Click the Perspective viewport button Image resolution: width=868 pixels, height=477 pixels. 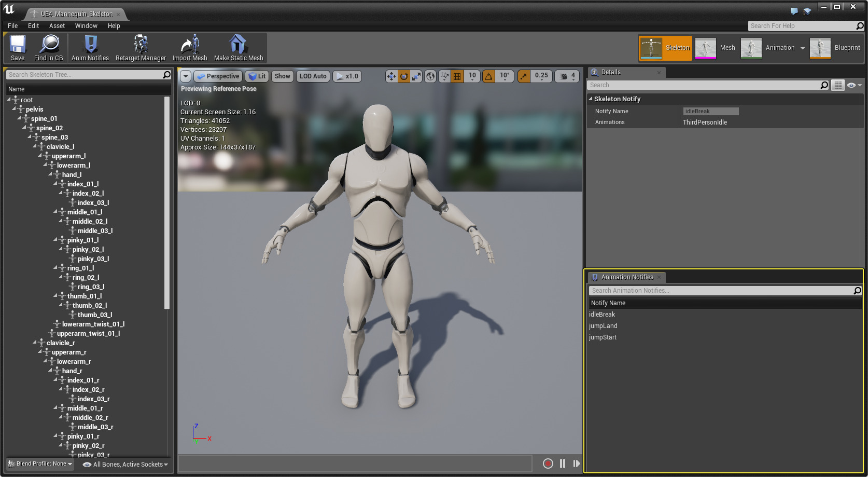218,76
